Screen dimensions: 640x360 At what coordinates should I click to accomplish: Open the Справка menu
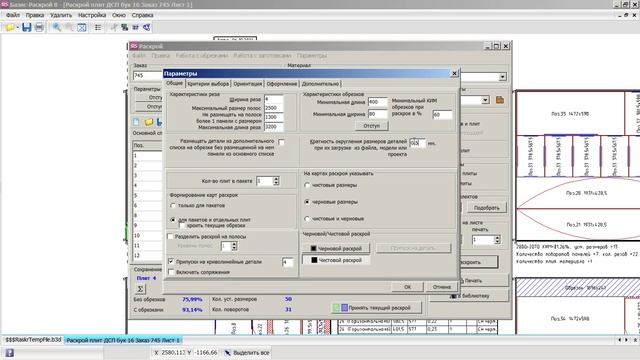[142, 15]
